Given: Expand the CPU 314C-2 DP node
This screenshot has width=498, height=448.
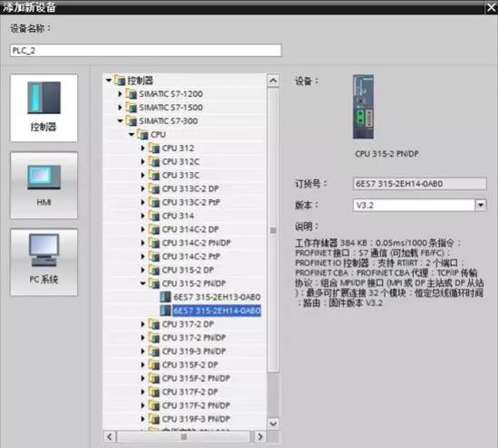Looking at the screenshot, I should tap(143, 229).
